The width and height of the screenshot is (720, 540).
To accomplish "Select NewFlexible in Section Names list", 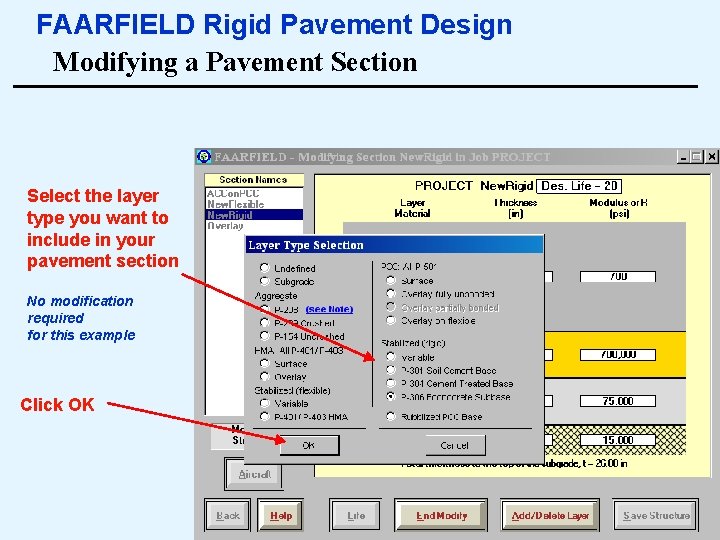I will pos(254,204).
